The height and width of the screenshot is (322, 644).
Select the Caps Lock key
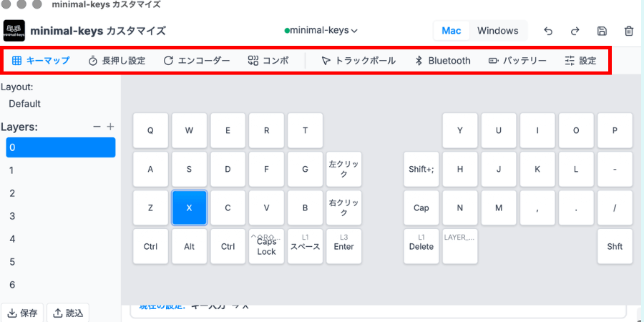267,246
